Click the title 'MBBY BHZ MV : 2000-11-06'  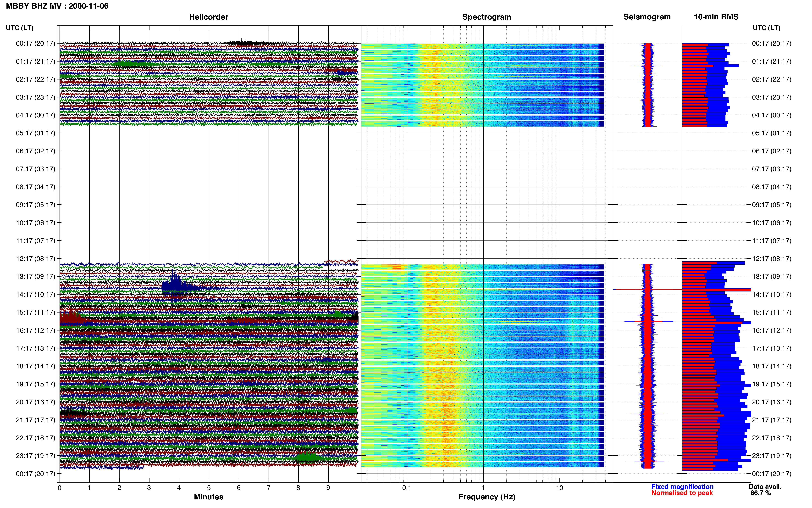[x=57, y=6]
